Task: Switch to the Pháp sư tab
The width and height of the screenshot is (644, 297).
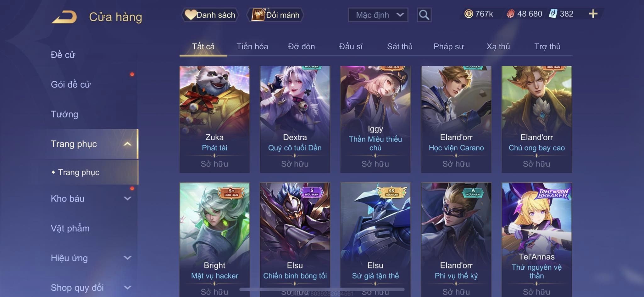Action: tap(449, 46)
